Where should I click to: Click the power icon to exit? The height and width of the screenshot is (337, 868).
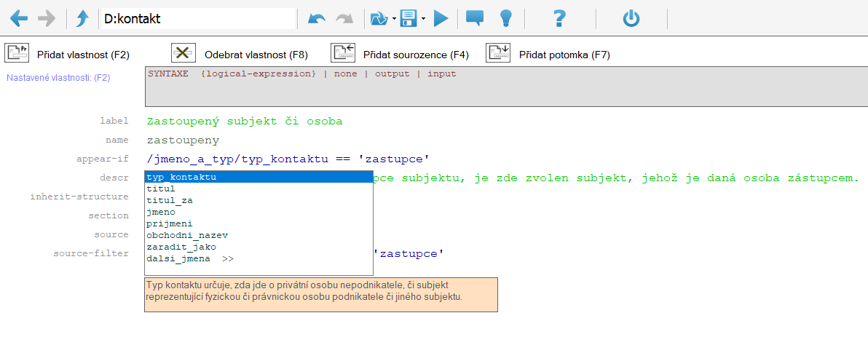click(631, 18)
